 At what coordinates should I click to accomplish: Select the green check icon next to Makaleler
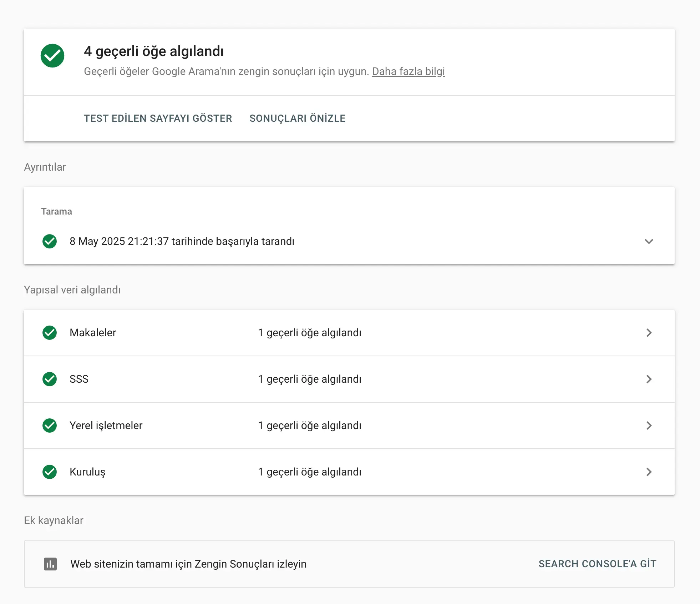coord(49,333)
